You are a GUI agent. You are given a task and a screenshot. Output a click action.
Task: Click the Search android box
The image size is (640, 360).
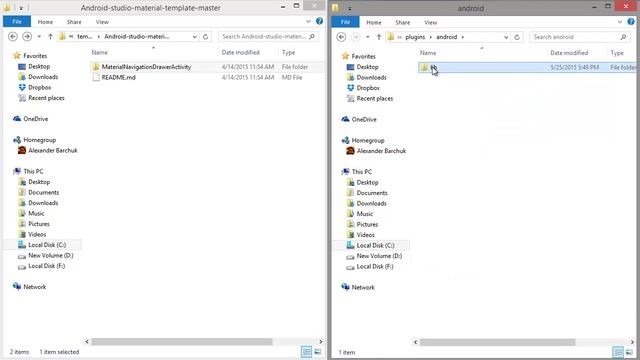580,37
